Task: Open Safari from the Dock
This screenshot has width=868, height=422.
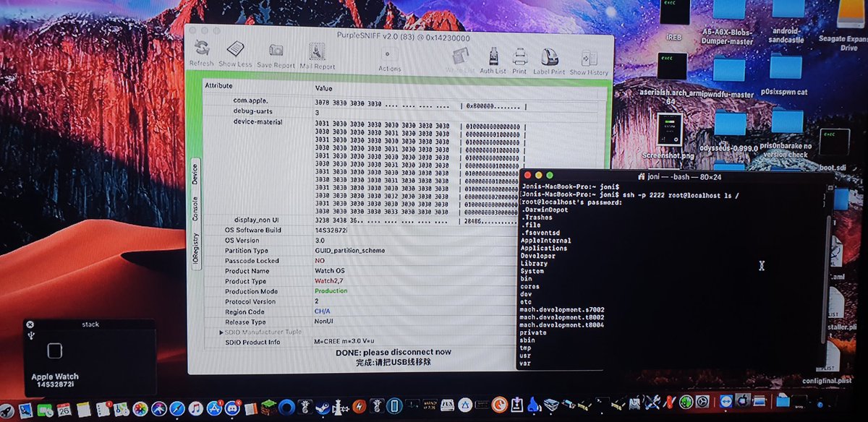Action: pyautogui.click(x=177, y=409)
